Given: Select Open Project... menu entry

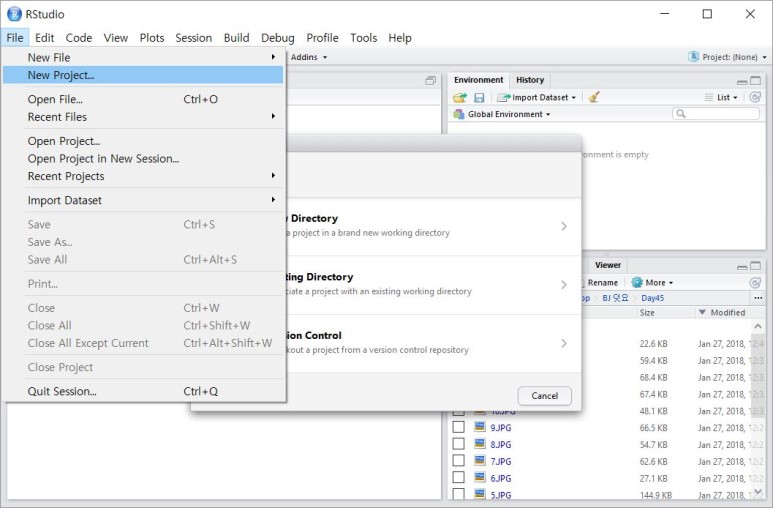Looking at the screenshot, I should point(143,141).
